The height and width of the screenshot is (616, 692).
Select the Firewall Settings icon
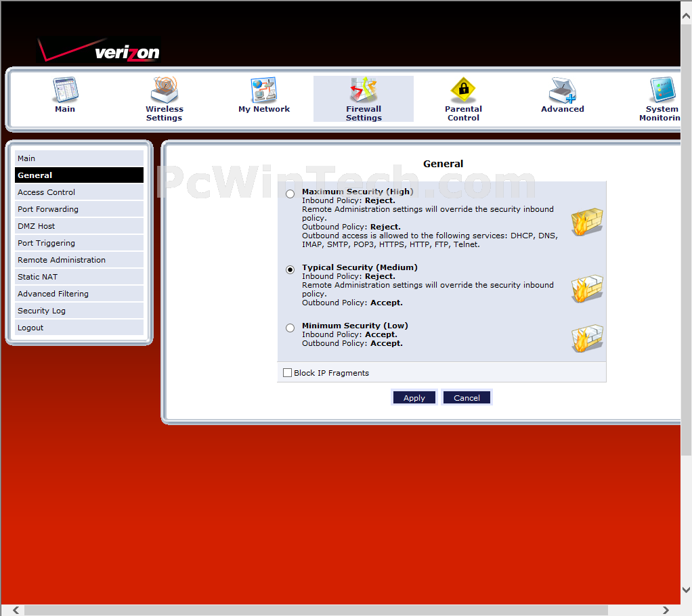pyautogui.click(x=364, y=89)
